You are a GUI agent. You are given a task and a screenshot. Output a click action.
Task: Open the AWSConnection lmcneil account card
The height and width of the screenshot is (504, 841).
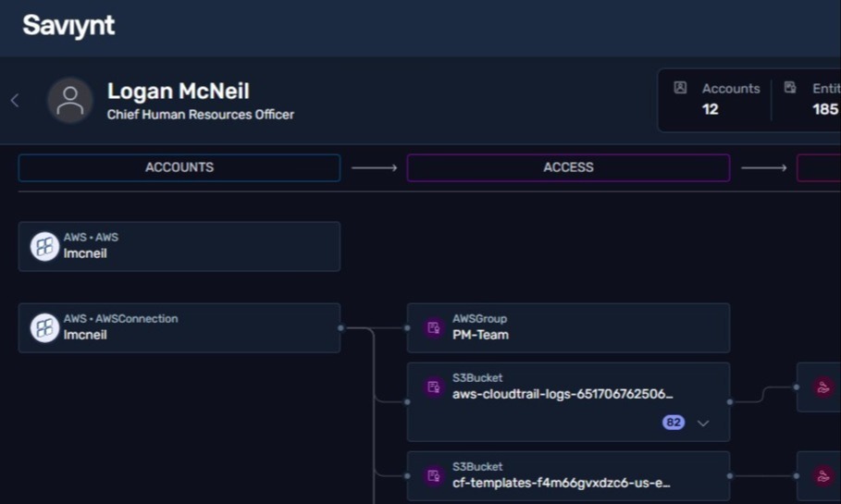point(179,328)
